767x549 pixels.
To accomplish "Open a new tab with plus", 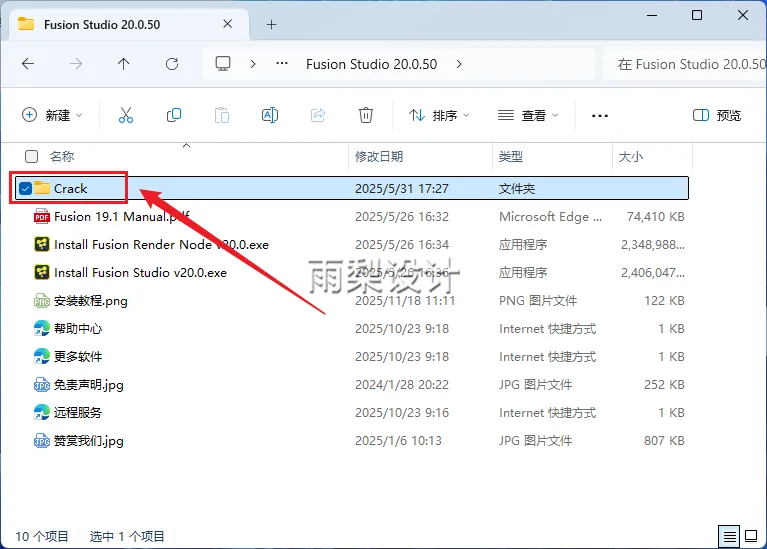I will pos(271,24).
